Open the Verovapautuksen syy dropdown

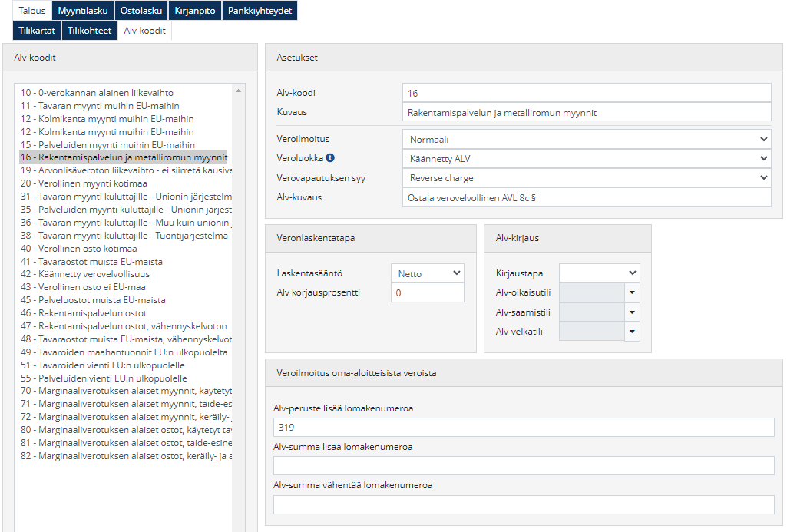(586, 177)
